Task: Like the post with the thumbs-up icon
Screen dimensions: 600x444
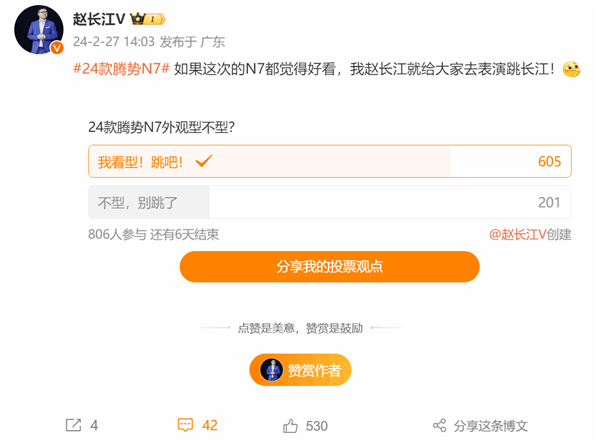Action: click(291, 425)
